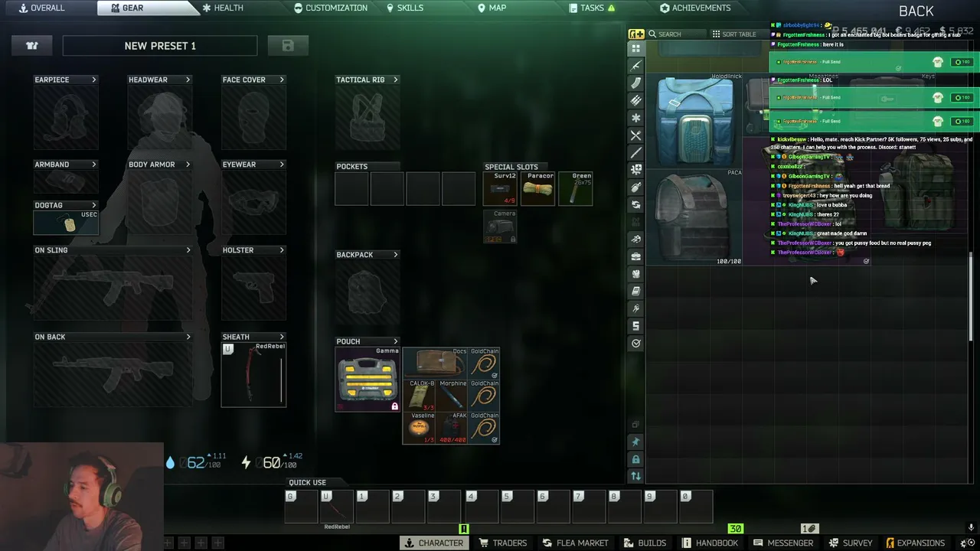Select the Morphine injector item

click(x=451, y=396)
